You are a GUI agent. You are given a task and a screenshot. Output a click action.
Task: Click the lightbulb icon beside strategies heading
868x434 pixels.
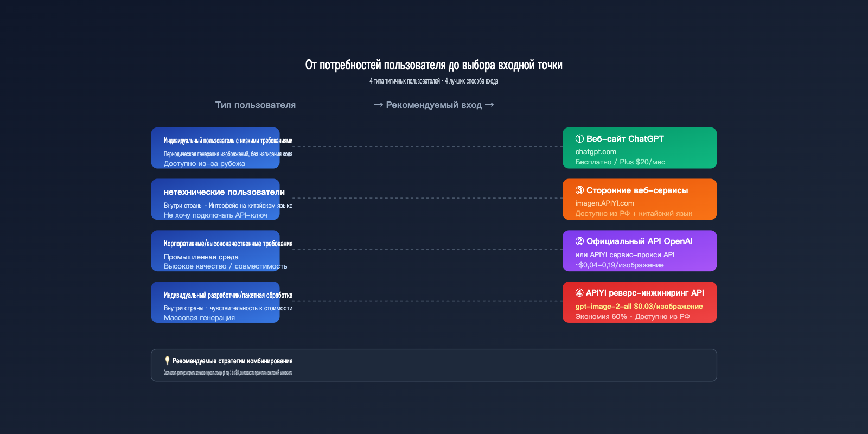167,361
